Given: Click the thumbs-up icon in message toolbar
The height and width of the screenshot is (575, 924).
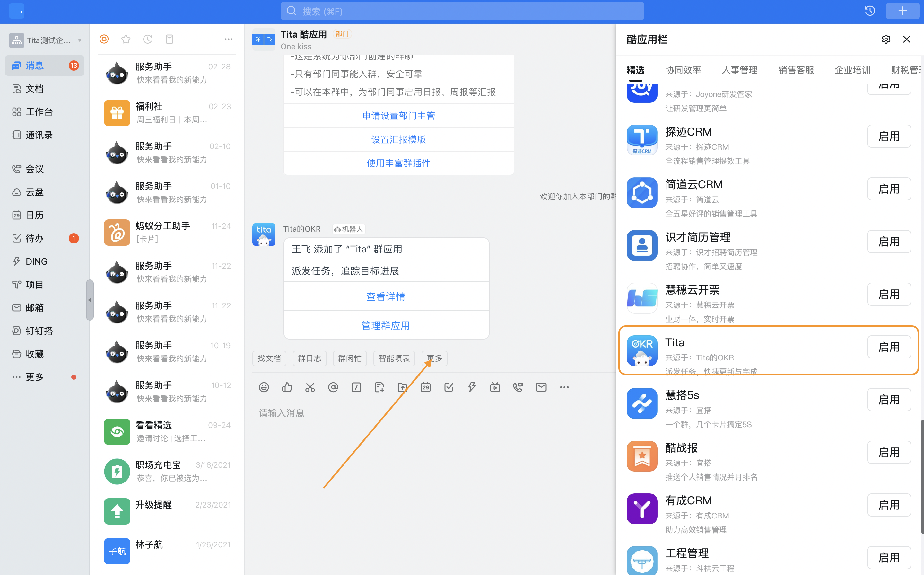Looking at the screenshot, I should (x=287, y=387).
